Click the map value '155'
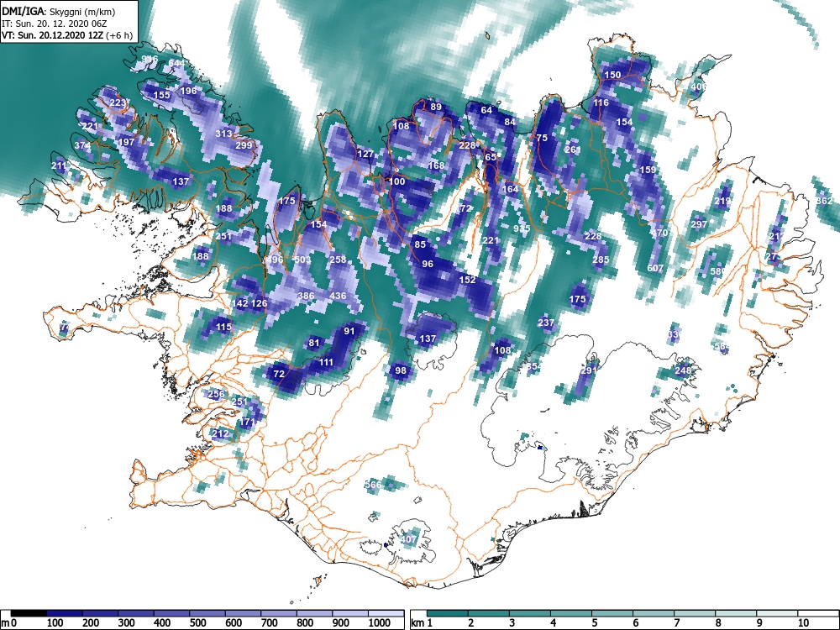The height and width of the screenshot is (630, 840). 161,96
